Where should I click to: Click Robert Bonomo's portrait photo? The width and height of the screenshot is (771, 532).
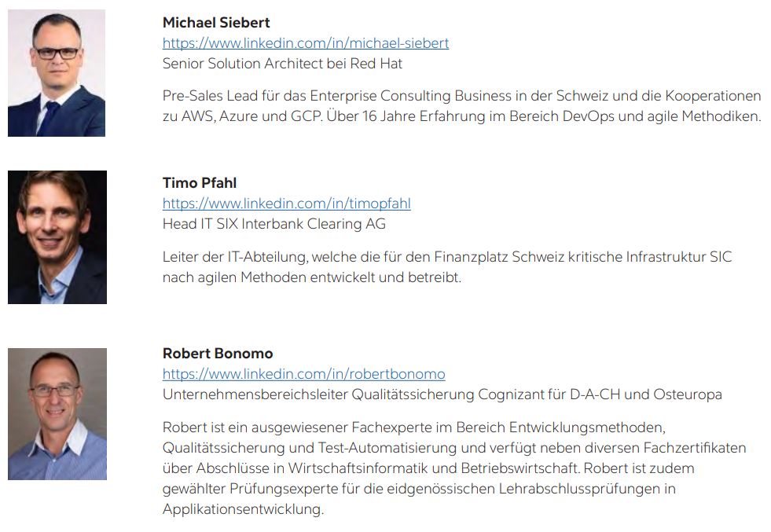pos(57,414)
